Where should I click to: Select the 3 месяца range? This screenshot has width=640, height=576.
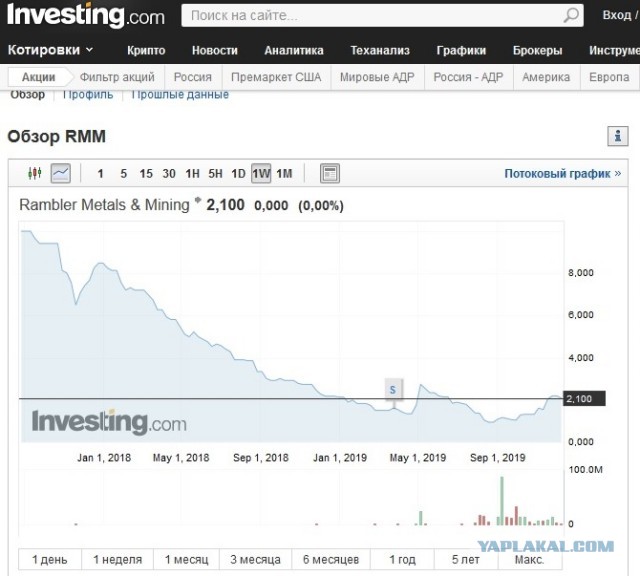tap(256, 559)
